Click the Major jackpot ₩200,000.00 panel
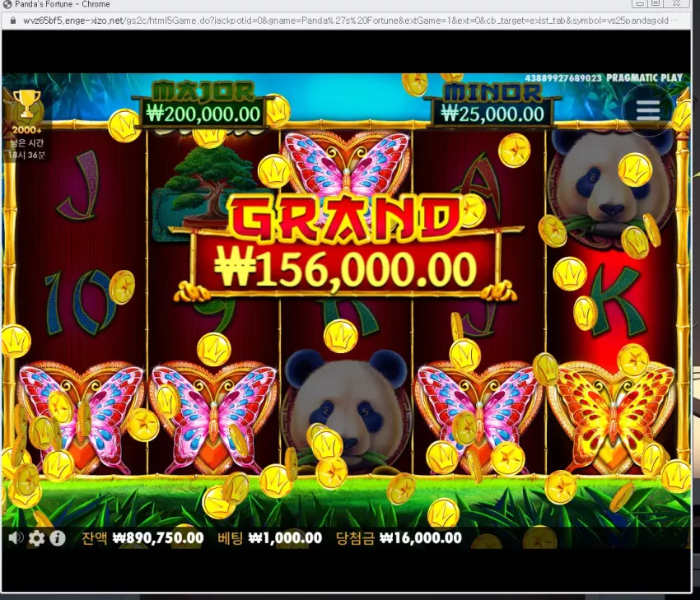This screenshot has height=600, width=700. 203,105
